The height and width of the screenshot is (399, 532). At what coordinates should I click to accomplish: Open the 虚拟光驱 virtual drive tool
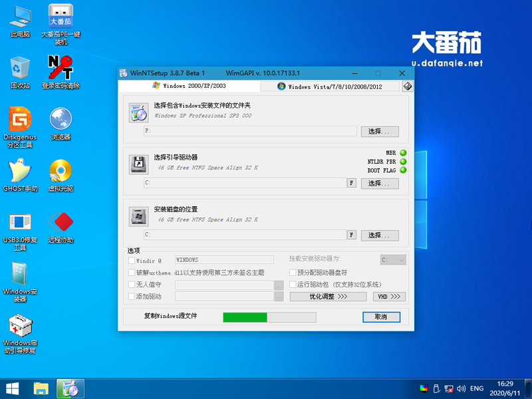point(61,168)
